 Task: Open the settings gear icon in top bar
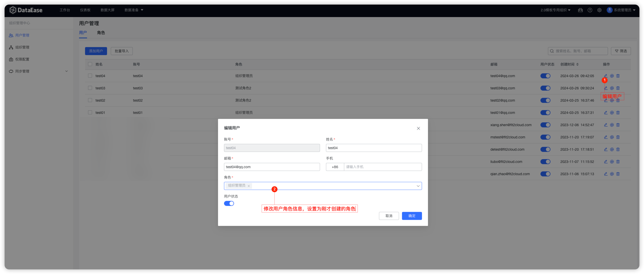point(599,10)
